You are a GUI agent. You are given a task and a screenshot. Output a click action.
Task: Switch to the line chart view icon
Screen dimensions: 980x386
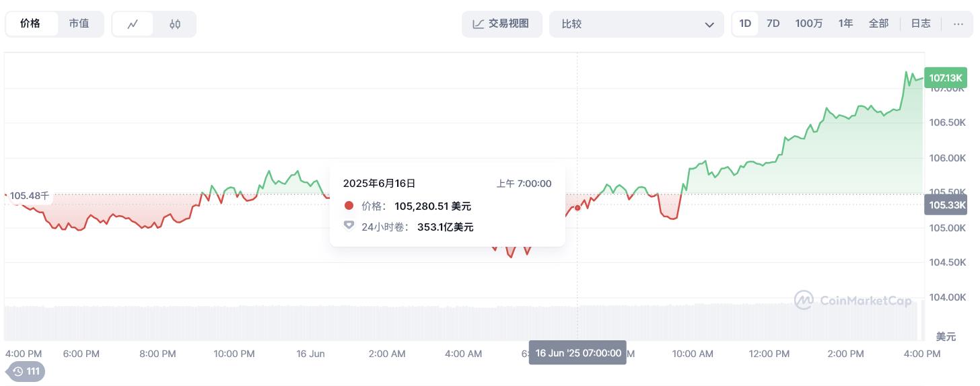[x=133, y=24]
